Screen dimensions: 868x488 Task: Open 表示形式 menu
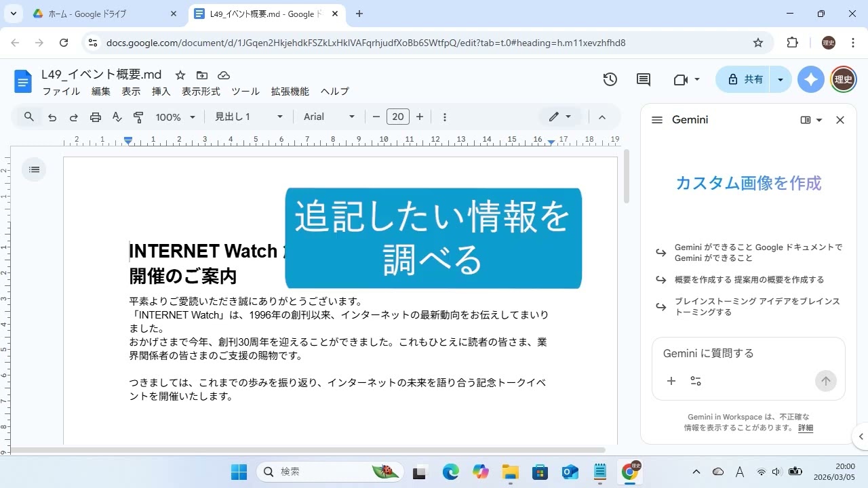(201, 91)
